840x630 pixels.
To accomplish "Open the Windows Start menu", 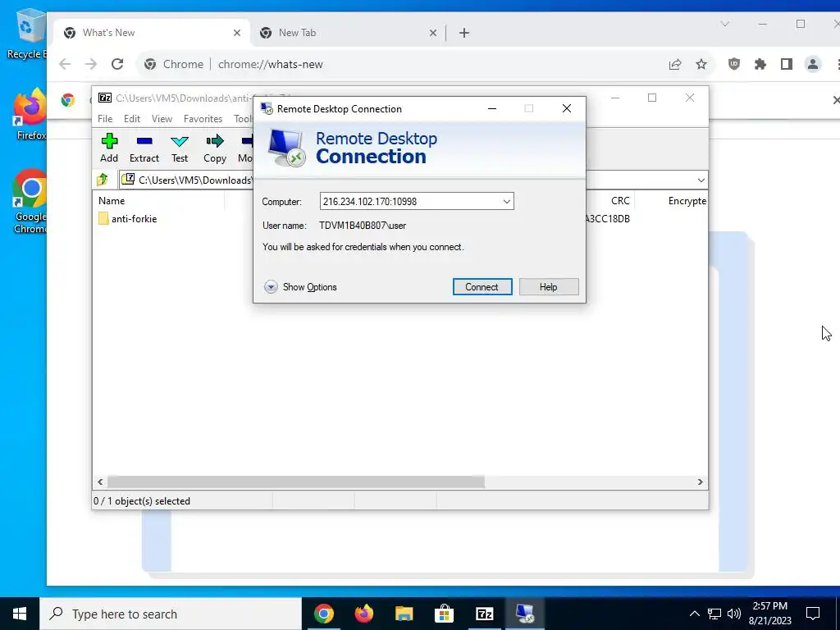I will (20, 614).
